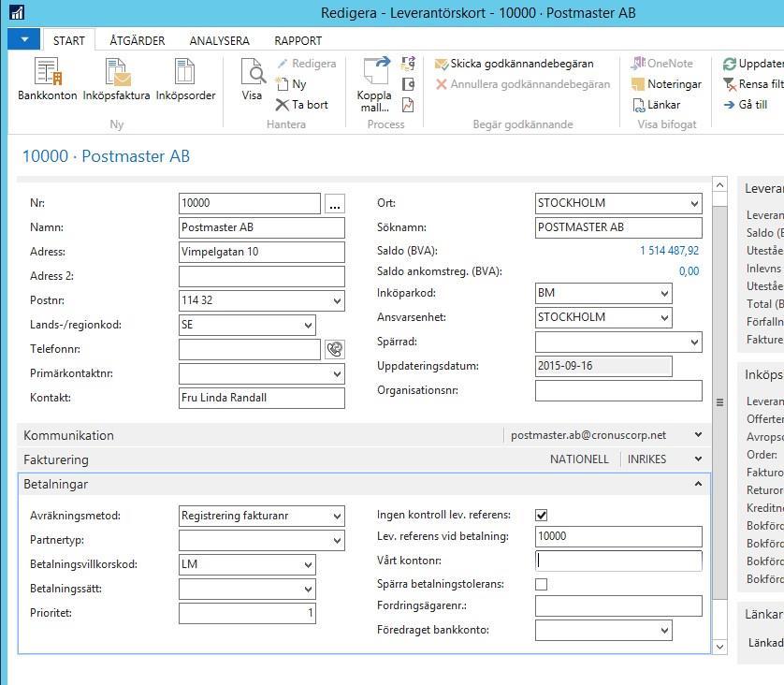Open the Postnr dropdown
The width and height of the screenshot is (784, 685).
click(337, 301)
